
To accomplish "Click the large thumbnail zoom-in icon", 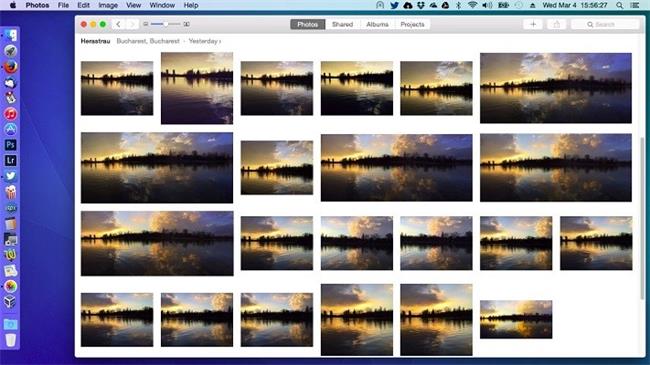I will (x=187, y=24).
